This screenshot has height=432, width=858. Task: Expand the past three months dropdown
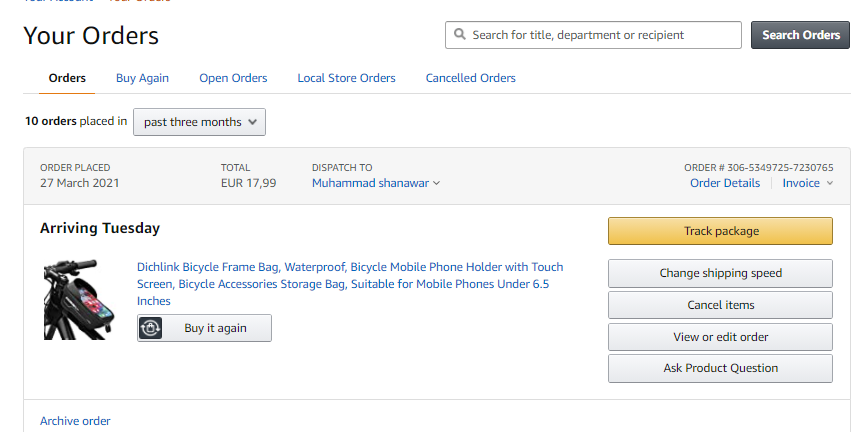tap(199, 122)
